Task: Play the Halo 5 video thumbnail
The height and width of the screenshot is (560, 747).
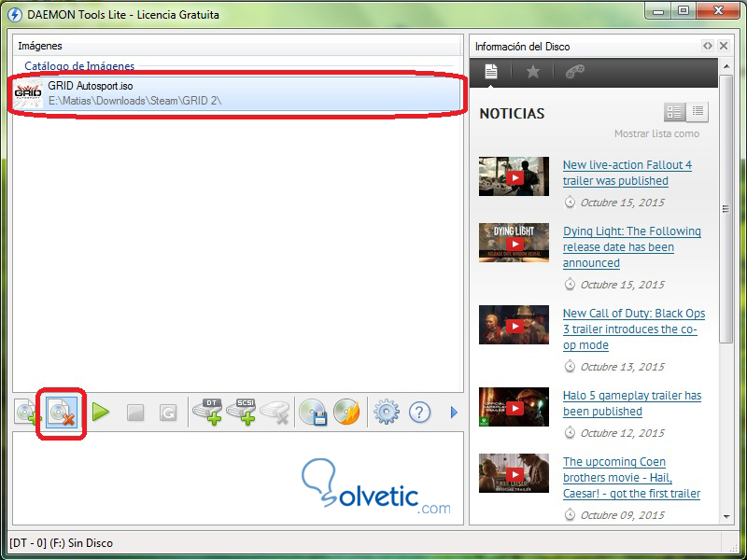Action: point(514,407)
